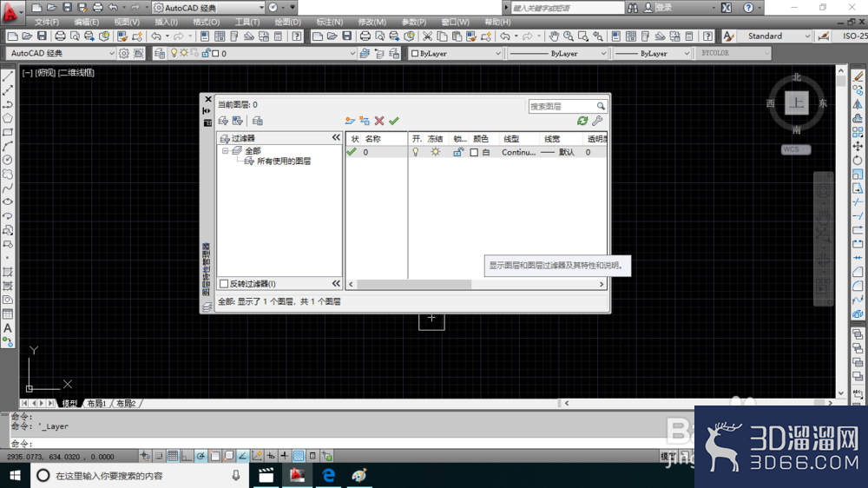Click Plot printer icon in quick access toolbar
Image resolution: width=868 pixels, height=488 pixels.
pyautogui.click(x=97, y=8)
